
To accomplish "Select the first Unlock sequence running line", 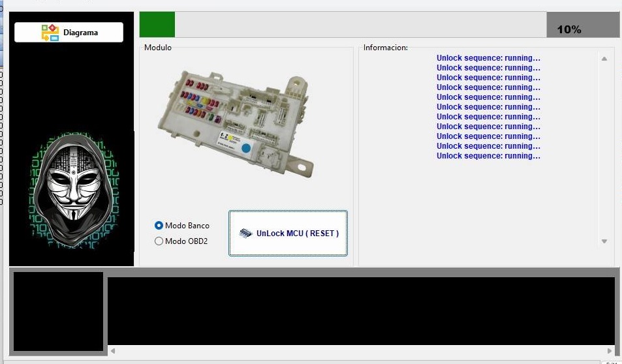I will (488, 58).
